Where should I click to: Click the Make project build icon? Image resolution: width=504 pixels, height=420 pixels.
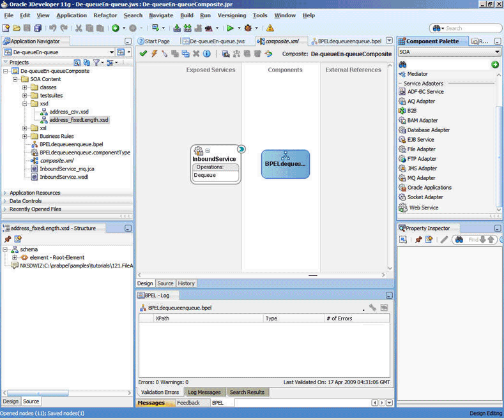pos(177,28)
